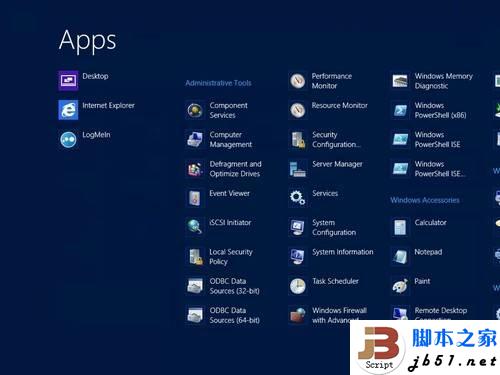
Task: Click Administrative Tools group heading
Action: click(218, 83)
